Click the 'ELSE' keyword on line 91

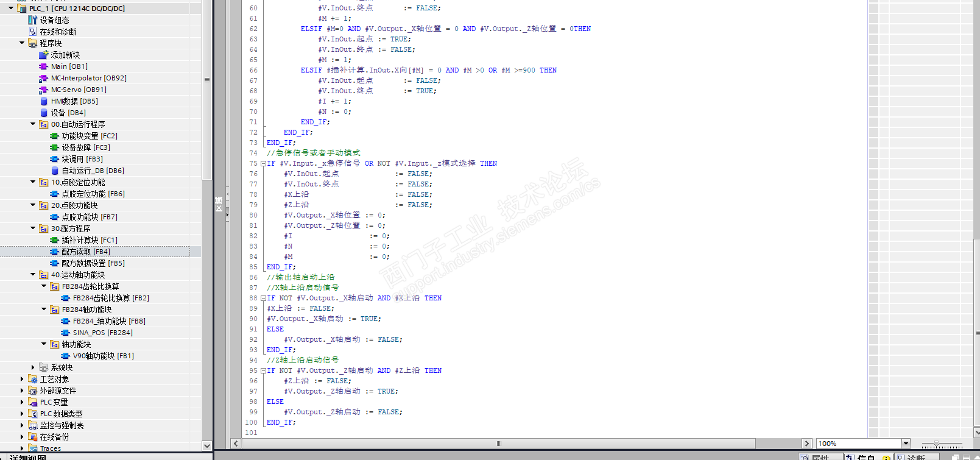tap(275, 329)
